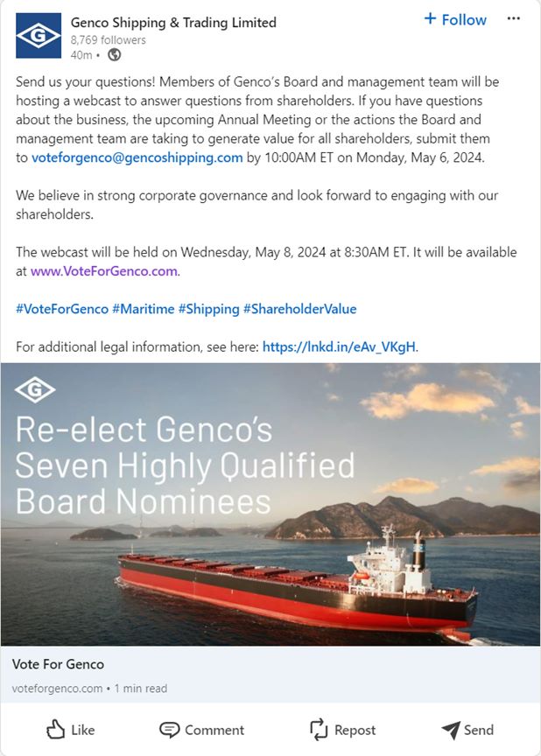Open the three-dot post options menu
The height and width of the screenshot is (756, 541).
(x=514, y=19)
